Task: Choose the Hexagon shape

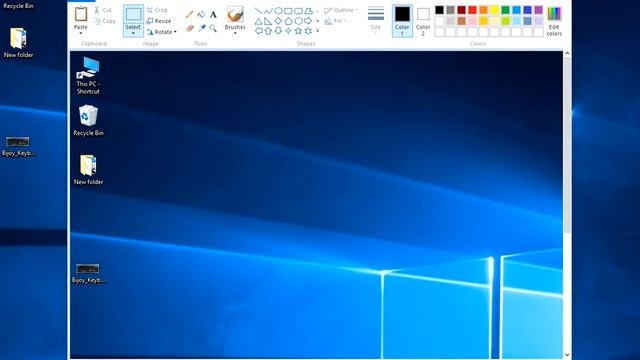Action: (298, 21)
